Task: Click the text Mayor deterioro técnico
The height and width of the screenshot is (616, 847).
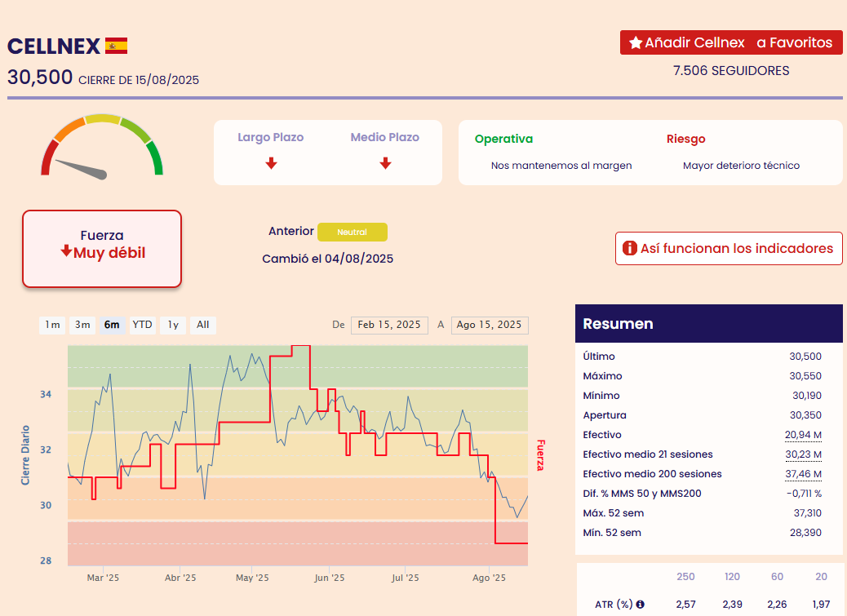Action: pyautogui.click(x=741, y=165)
